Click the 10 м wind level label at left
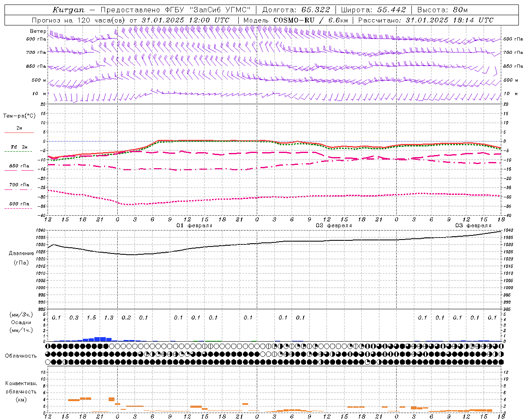The image size is (525, 420). pos(39,94)
